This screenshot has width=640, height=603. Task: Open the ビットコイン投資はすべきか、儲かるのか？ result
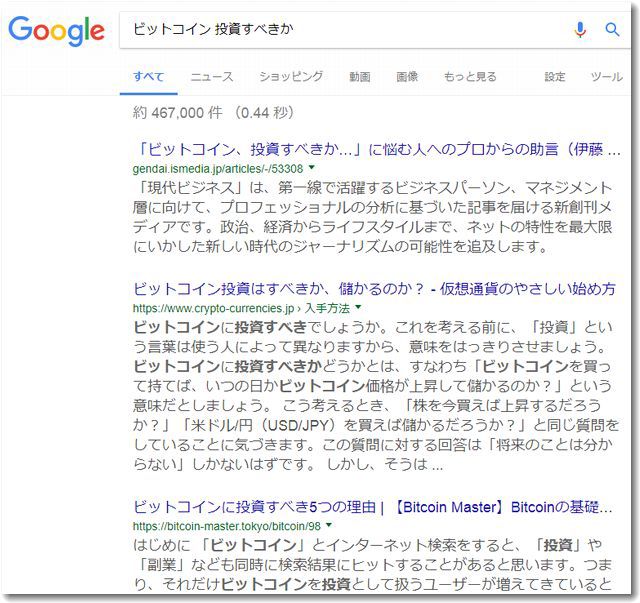click(374, 289)
